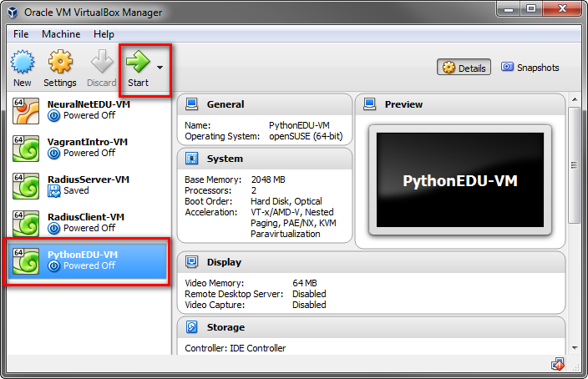Click the NeuralNetEDU-VM OS icon
Screen dimensions: 588x379
pyautogui.click(x=26, y=111)
